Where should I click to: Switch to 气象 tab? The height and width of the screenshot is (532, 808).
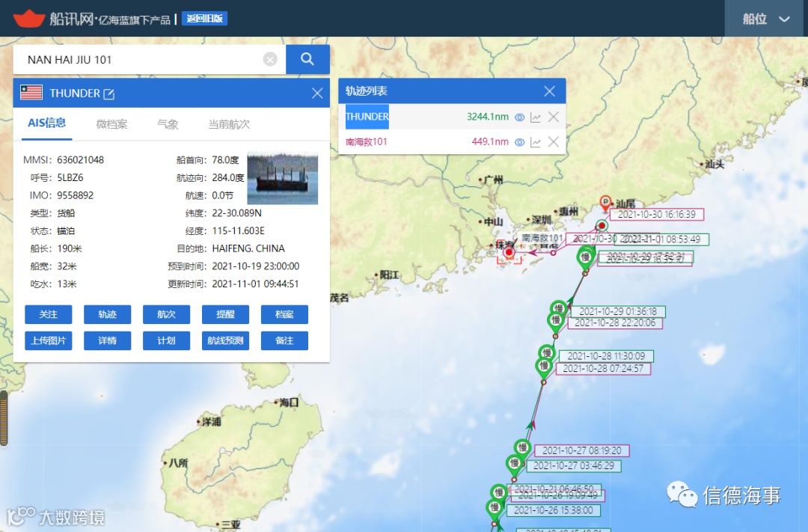[x=168, y=124]
